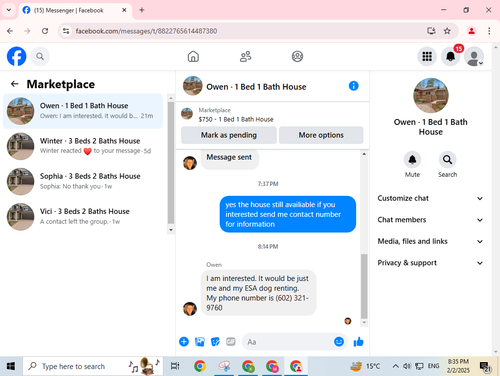Click the chat messages scrollbar up arrow
500x376 pixels.
pos(364,154)
